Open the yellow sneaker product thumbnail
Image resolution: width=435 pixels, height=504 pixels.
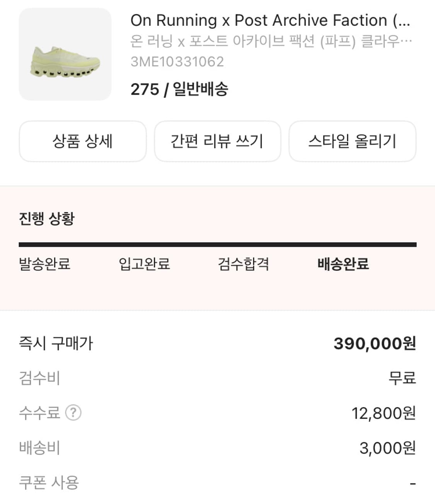(65, 54)
